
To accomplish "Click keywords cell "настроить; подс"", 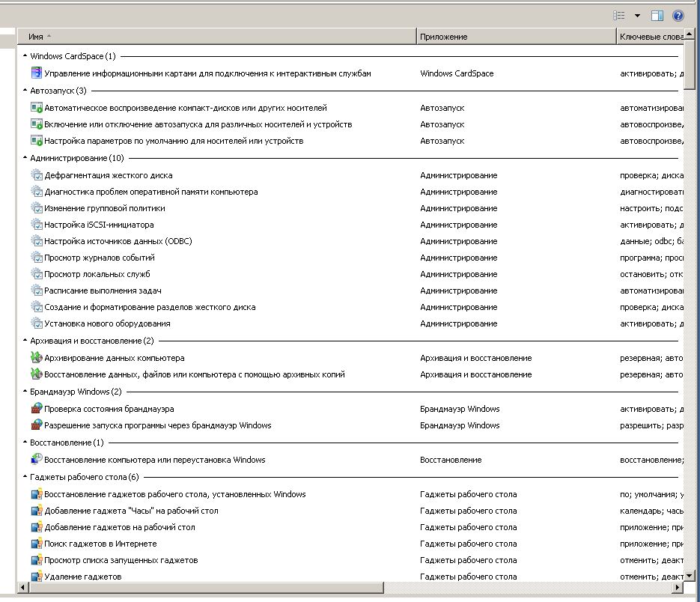I will click(652, 208).
